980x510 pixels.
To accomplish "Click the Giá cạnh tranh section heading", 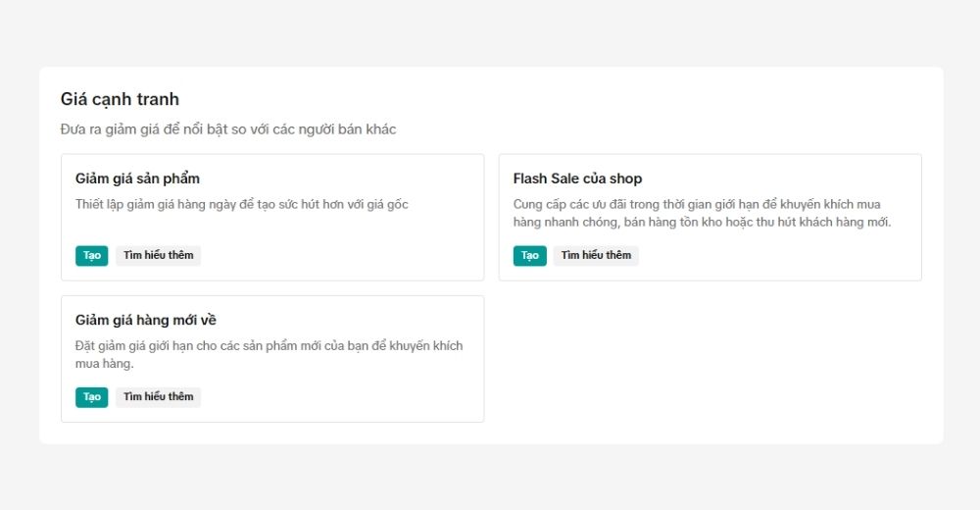I will (120, 99).
